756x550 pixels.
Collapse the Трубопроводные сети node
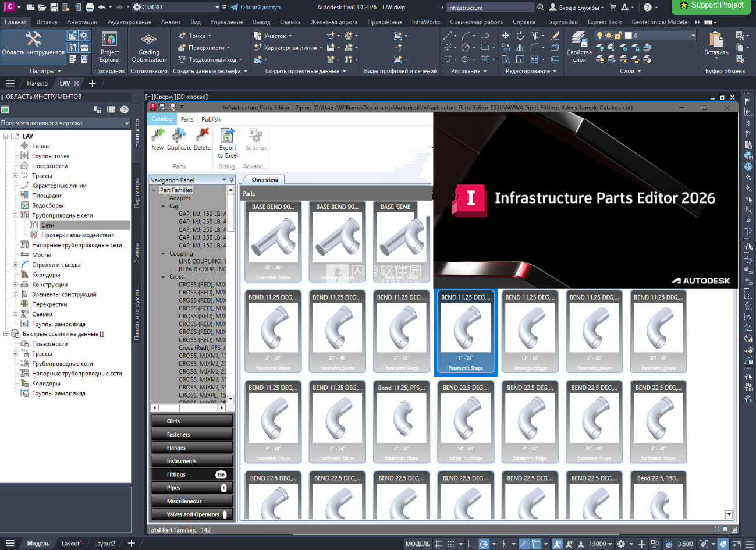pos(15,215)
